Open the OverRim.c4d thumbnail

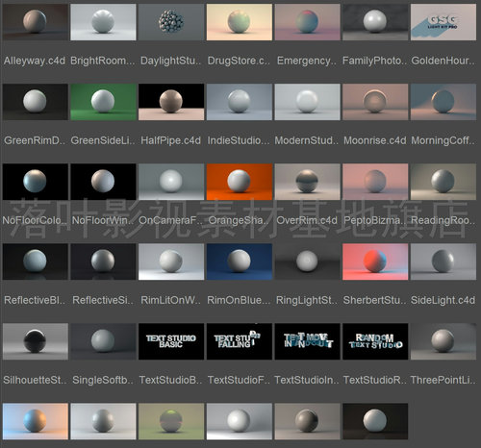click(307, 182)
